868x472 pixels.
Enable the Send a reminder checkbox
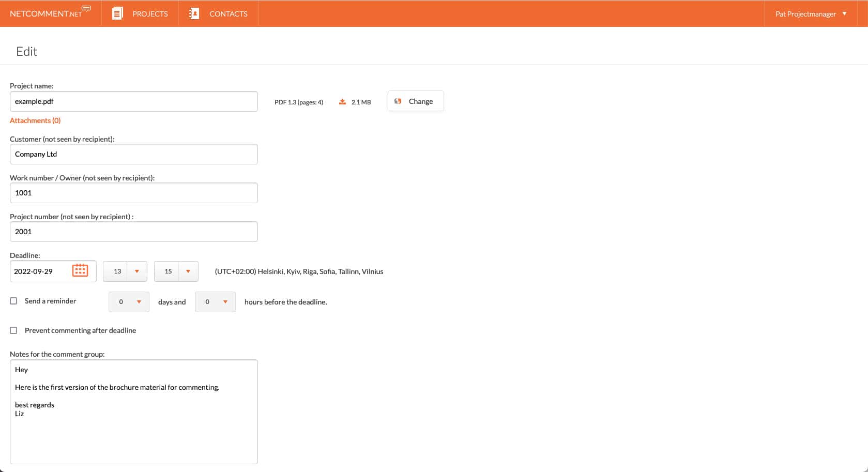pos(14,301)
